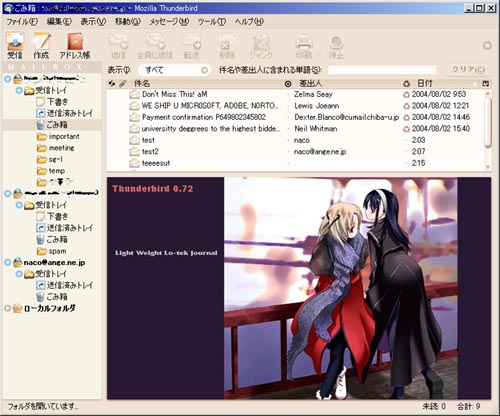Open the 表示(V) menu

[93, 22]
